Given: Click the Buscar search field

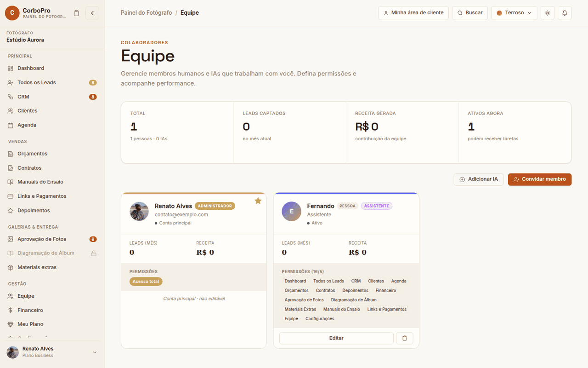Looking at the screenshot, I should pyautogui.click(x=470, y=13).
